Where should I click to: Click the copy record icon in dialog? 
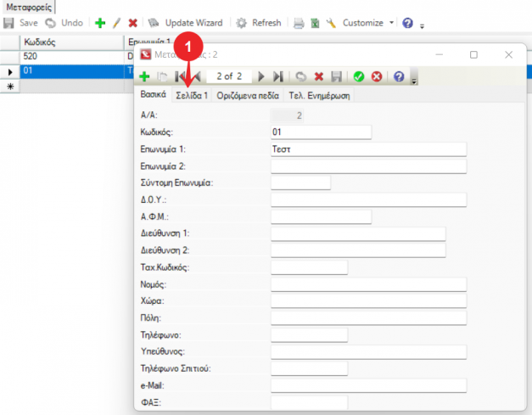tap(162, 76)
